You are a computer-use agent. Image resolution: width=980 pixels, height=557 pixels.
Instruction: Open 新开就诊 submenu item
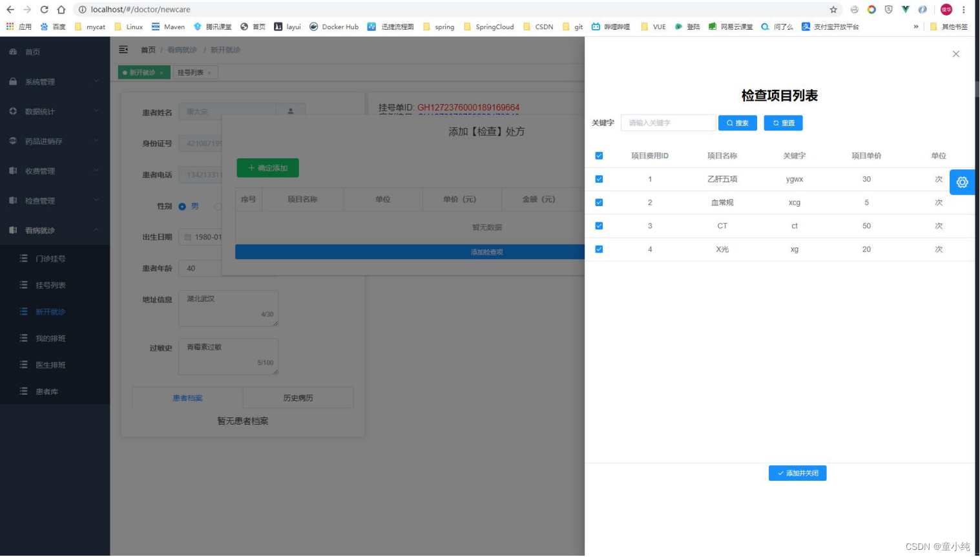point(55,311)
